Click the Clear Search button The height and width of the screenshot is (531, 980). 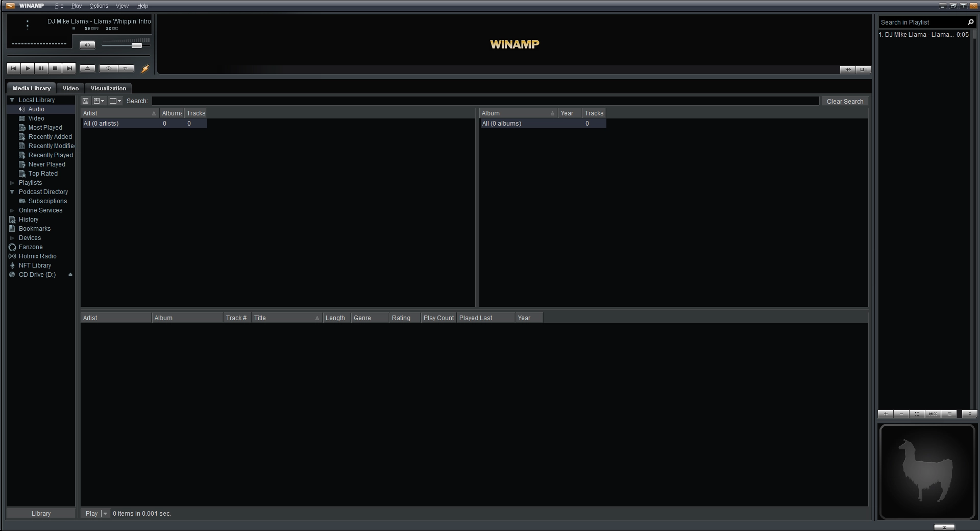pos(845,101)
